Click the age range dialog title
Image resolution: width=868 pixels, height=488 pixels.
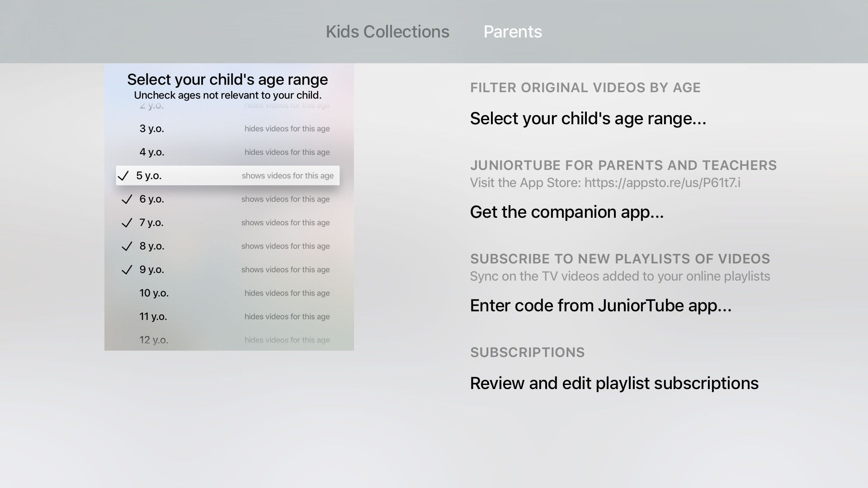point(227,80)
